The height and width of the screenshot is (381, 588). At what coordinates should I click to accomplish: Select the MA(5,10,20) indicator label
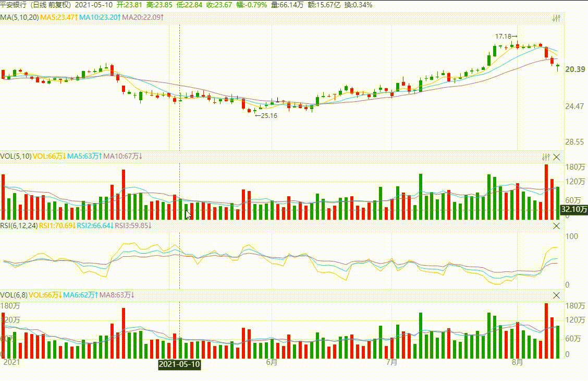[19, 17]
